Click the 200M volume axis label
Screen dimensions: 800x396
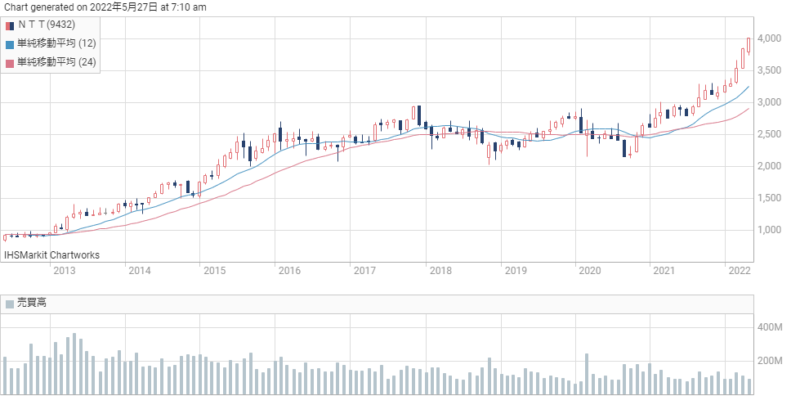tap(770, 361)
